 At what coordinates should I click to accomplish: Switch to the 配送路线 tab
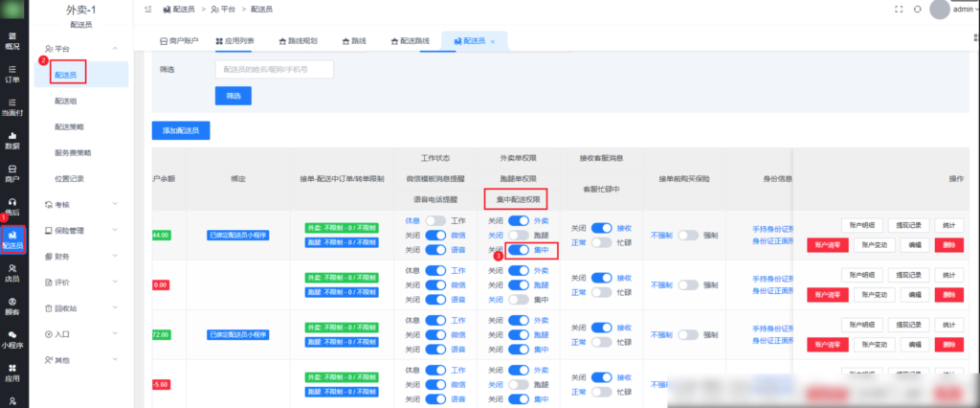410,40
